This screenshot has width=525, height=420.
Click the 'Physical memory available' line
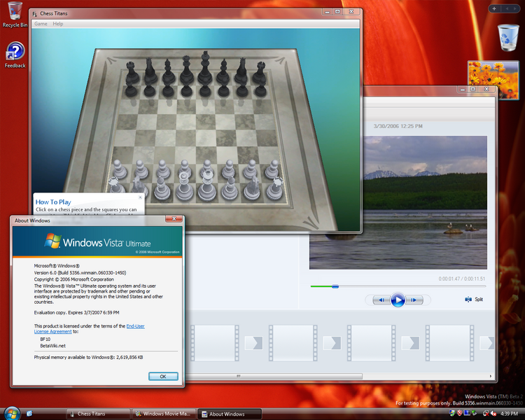[88, 358]
